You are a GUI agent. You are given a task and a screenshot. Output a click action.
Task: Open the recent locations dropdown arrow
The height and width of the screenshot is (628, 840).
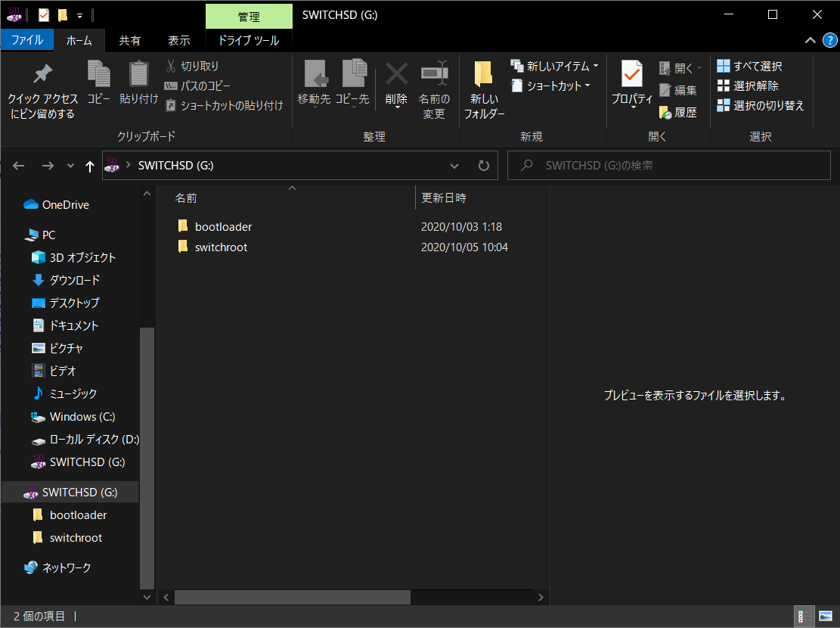pos(71,166)
